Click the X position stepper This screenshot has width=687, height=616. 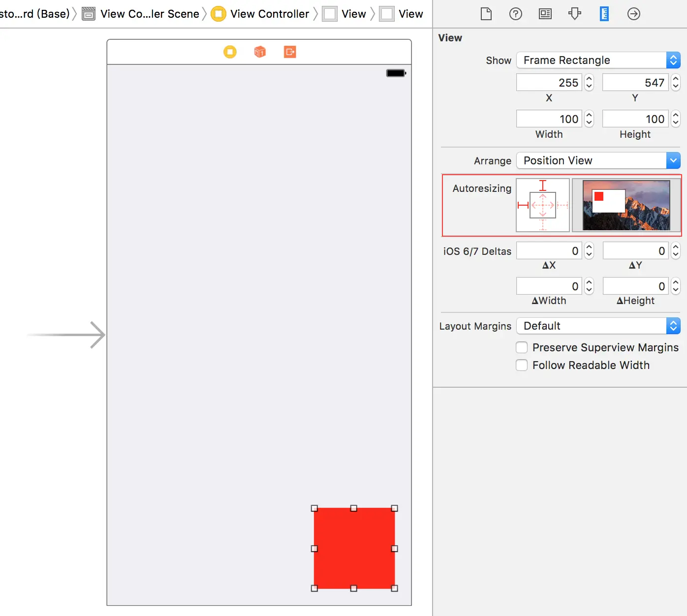tap(589, 83)
